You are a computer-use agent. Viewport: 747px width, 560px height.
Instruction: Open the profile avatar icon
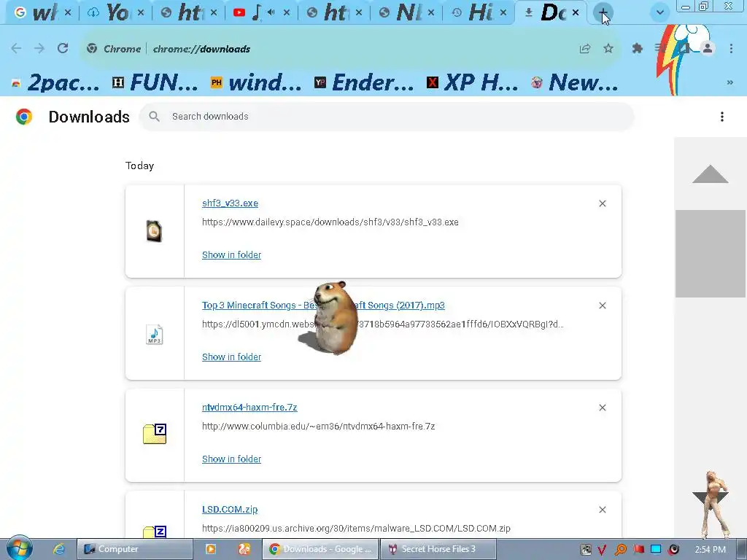[708, 48]
